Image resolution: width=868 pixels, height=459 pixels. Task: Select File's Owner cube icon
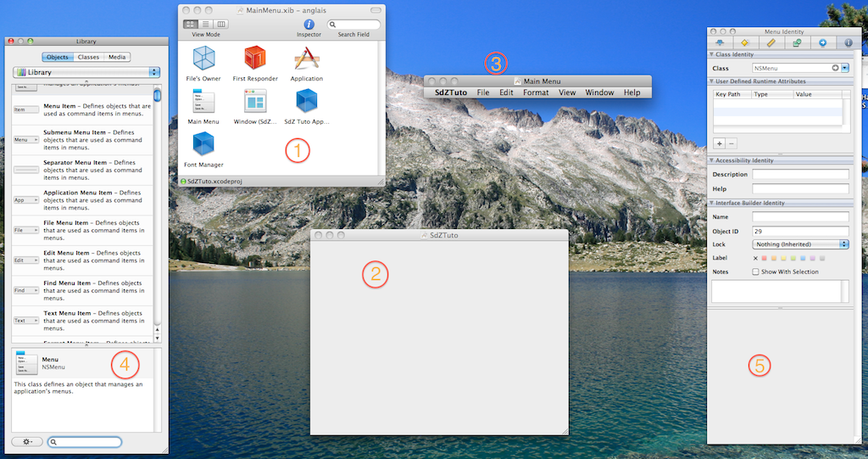(x=203, y=59)
